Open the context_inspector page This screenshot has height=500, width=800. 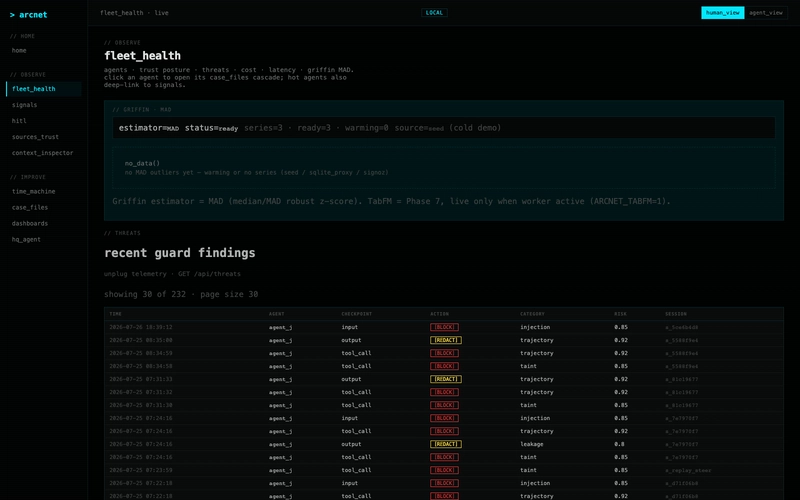coord(42,153)
